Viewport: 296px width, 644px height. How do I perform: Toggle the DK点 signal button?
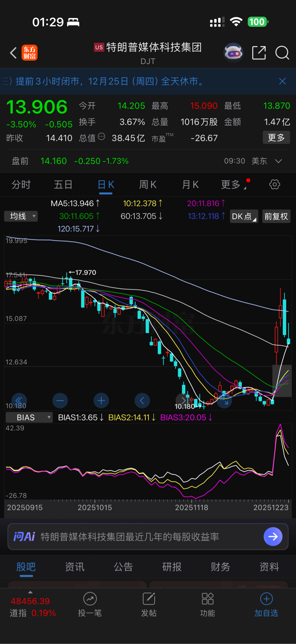(244, 216)
